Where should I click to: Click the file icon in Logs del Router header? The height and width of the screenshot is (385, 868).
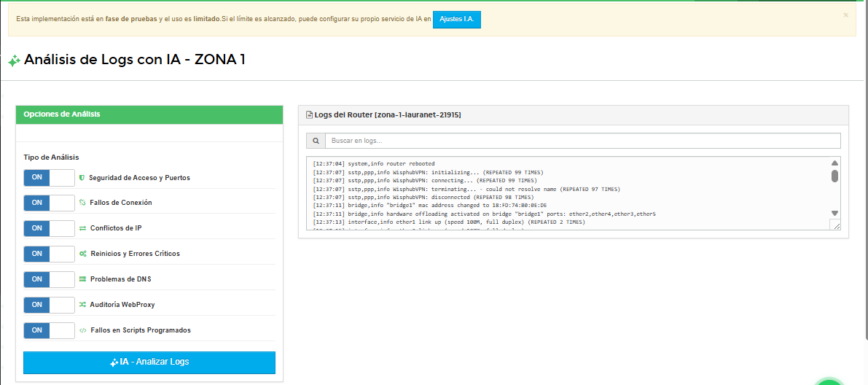[x=309, y=115]
